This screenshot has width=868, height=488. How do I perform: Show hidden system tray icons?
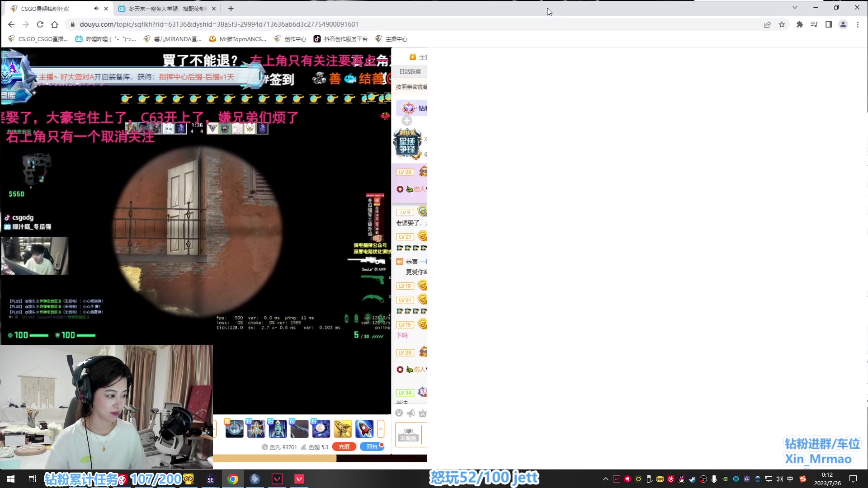click(606, 479)
